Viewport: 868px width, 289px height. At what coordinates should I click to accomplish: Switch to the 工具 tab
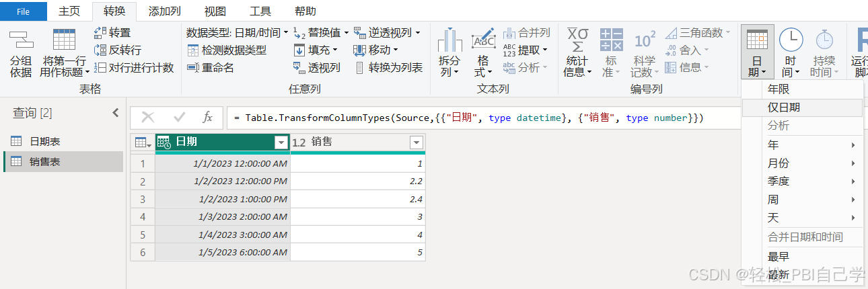click(x=260, y=11)
